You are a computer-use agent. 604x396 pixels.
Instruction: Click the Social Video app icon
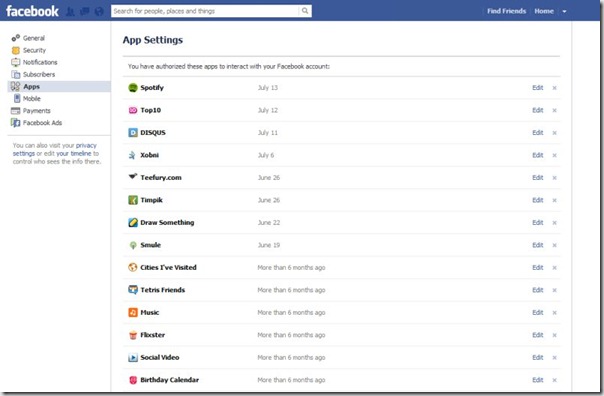click(133, 357)
